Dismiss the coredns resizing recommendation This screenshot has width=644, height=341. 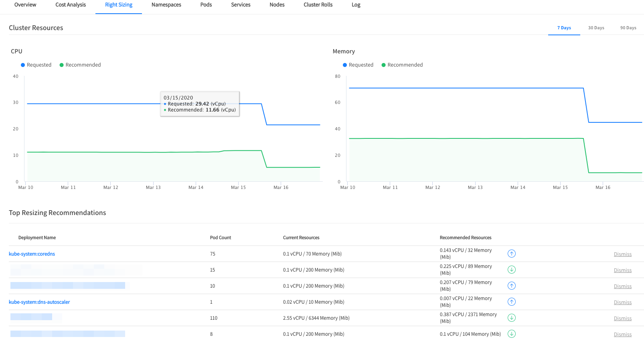(622, 254)
